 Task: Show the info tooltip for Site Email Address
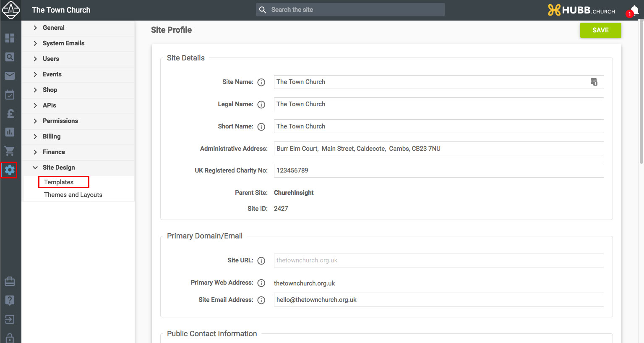pos(261,300)
